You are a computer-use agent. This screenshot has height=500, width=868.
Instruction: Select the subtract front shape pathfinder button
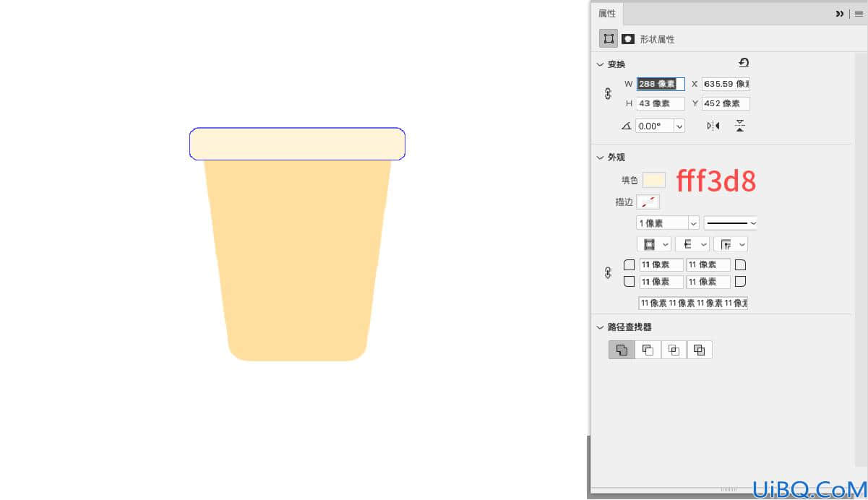[x=648, y=350]
